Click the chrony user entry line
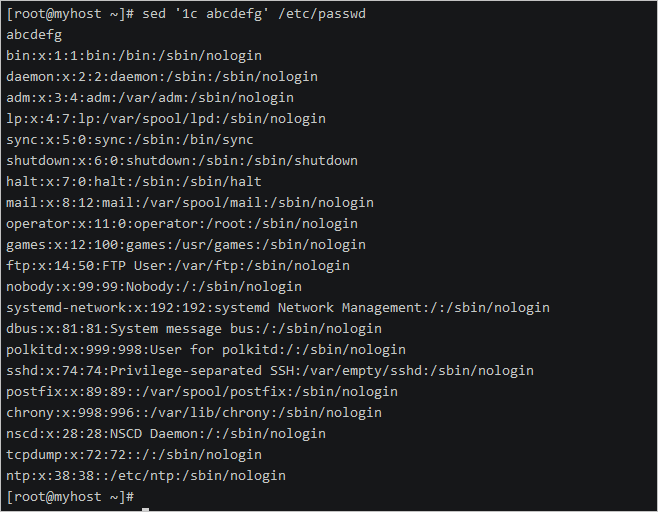The height and width of the screenshot is (512, 658). [186, 413]
